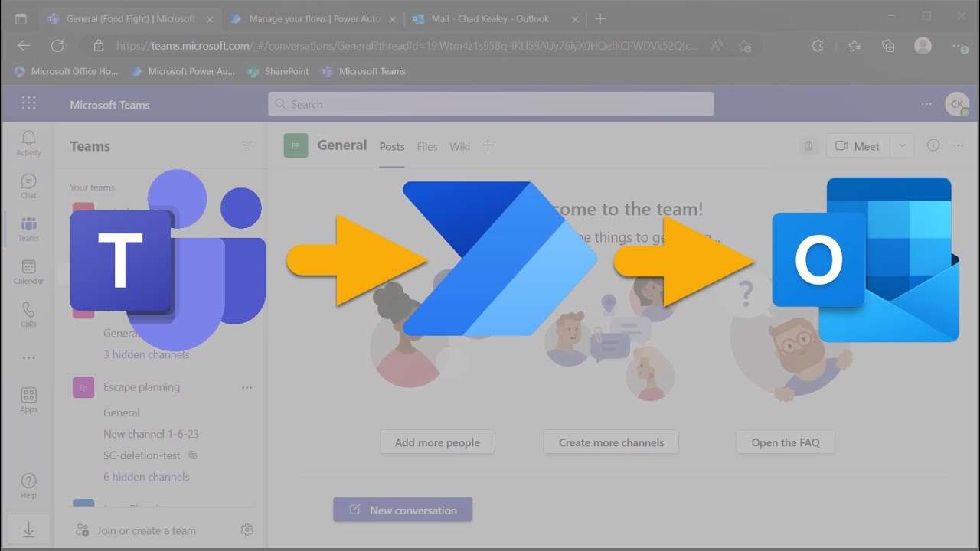The width and height of the screenshot is (980, 551).
Task: Open more options for Escape planning team
Action: click(x=247, y=387)
